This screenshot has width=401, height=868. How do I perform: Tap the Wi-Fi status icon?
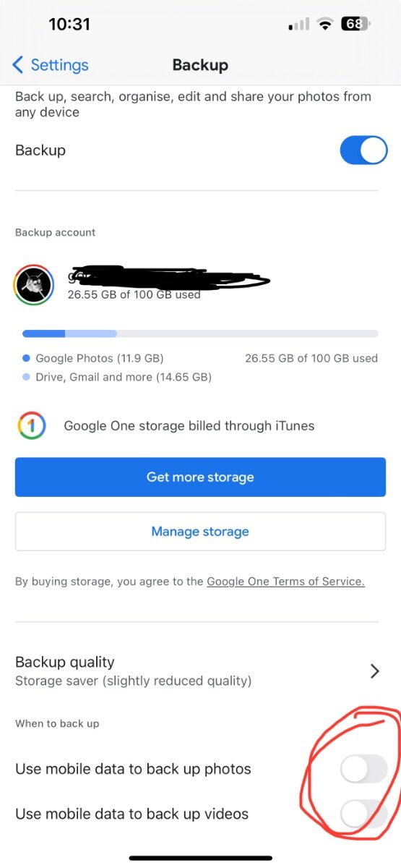point(325,25)
